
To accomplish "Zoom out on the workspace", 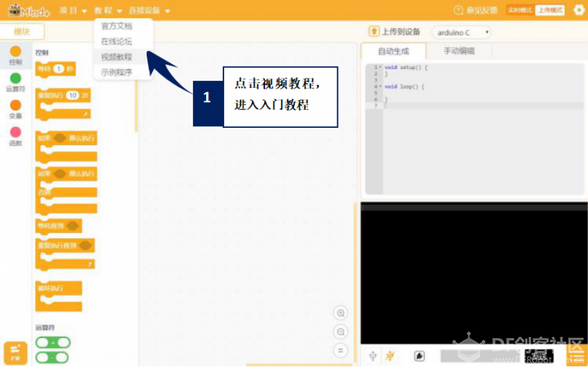I will coord(340,332).
